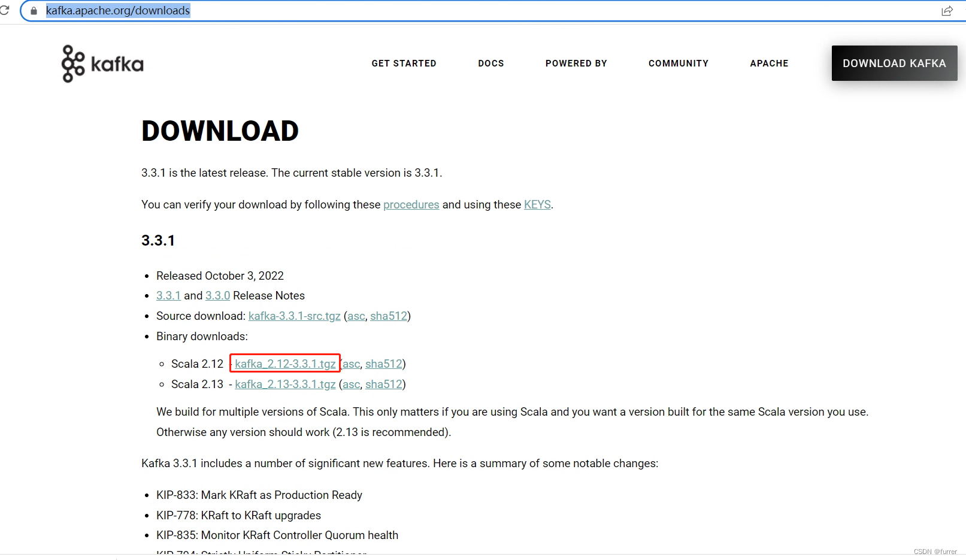The image size is (966, 560).
Task: Click the 'Binary downloads:' label
Action: (x=202, y=337)
